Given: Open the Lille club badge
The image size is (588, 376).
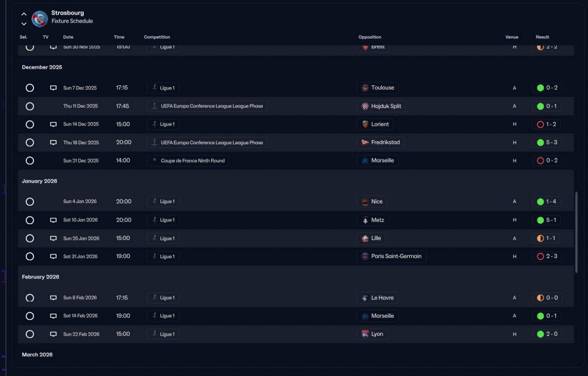Looking at the screenshot, I should pyautogui.click(x=365, y=238).
